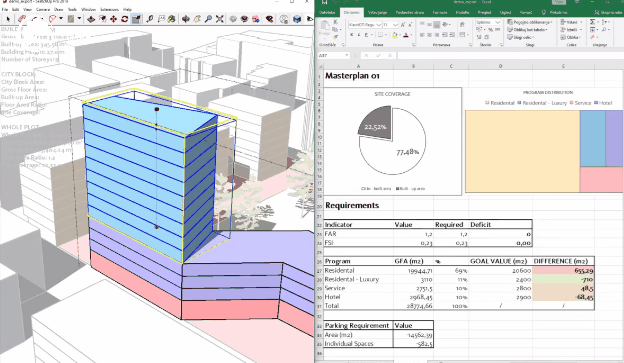The image size is (624, 363).
Task: Choose the Text label tool in SketchUp
Action: click(161, 19)
